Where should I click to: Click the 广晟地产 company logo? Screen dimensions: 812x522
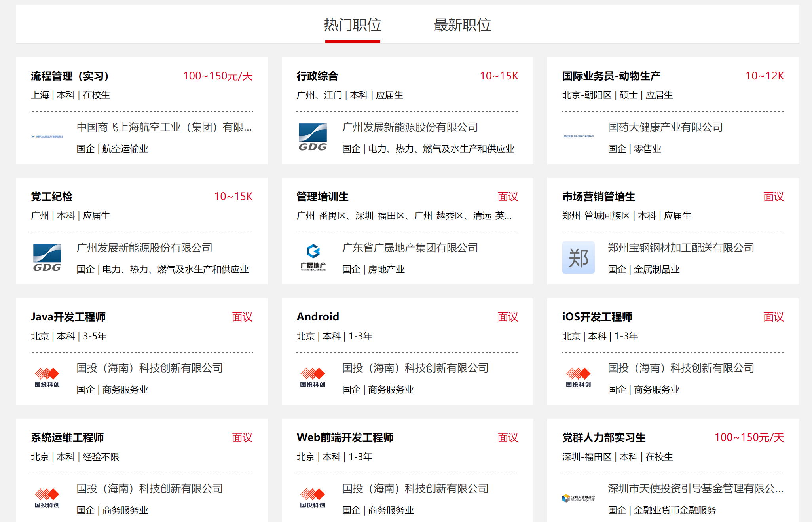point(313,258)
